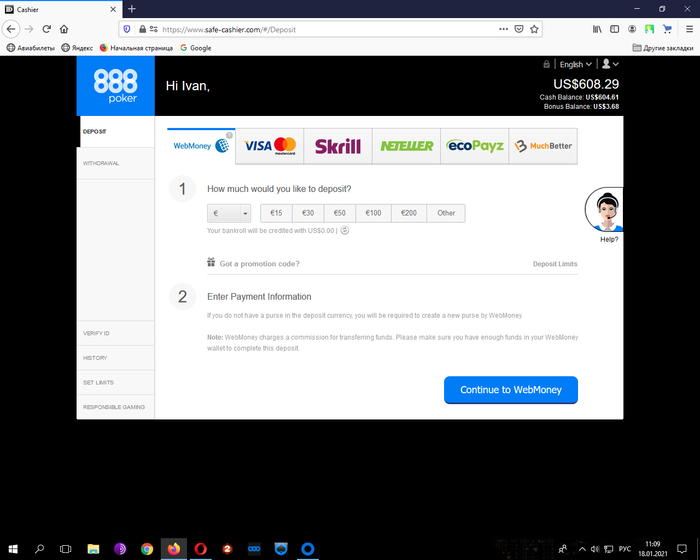Viewport: 700px width, 560px height.
Task: Choose the Neteller payment option
Action: [x=406, y=146]
